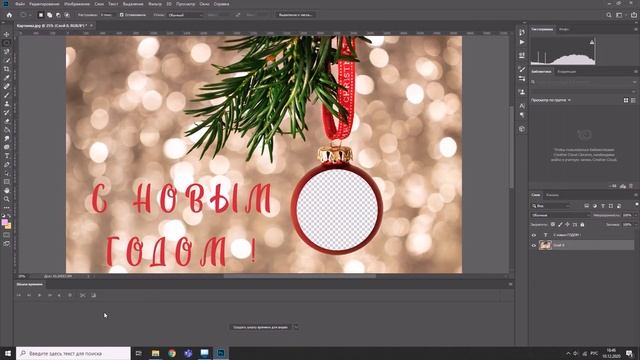Open Chrome from the taskbar

(x=172, y=353)
